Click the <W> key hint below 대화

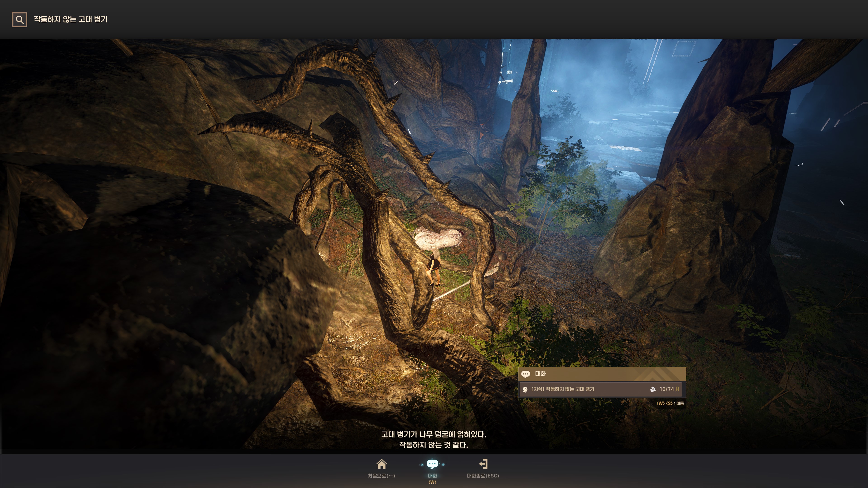(432, 482)
